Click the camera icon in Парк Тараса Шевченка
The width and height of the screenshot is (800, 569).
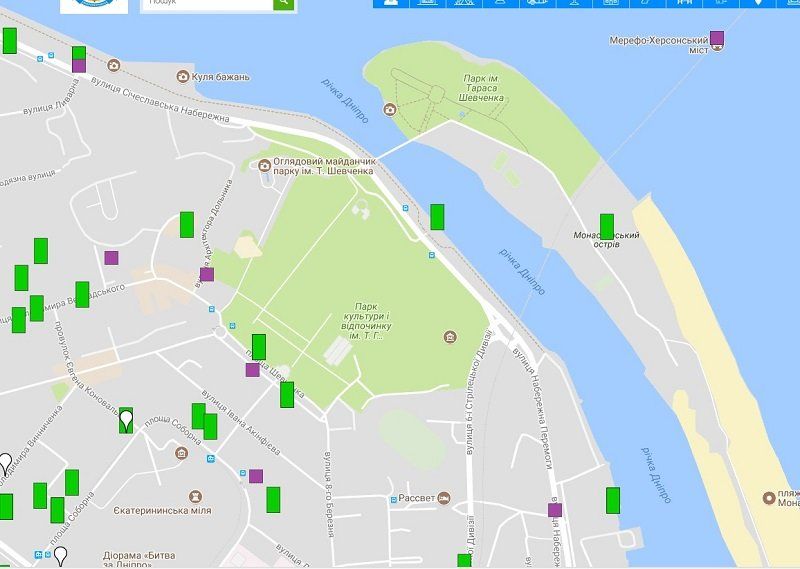pyautogui.click(x=389, y=109)
